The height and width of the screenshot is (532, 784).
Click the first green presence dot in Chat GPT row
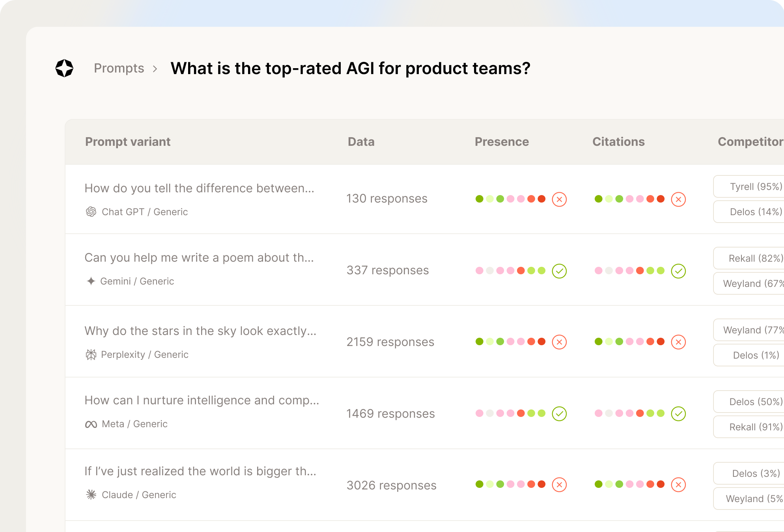coord(479,199)
